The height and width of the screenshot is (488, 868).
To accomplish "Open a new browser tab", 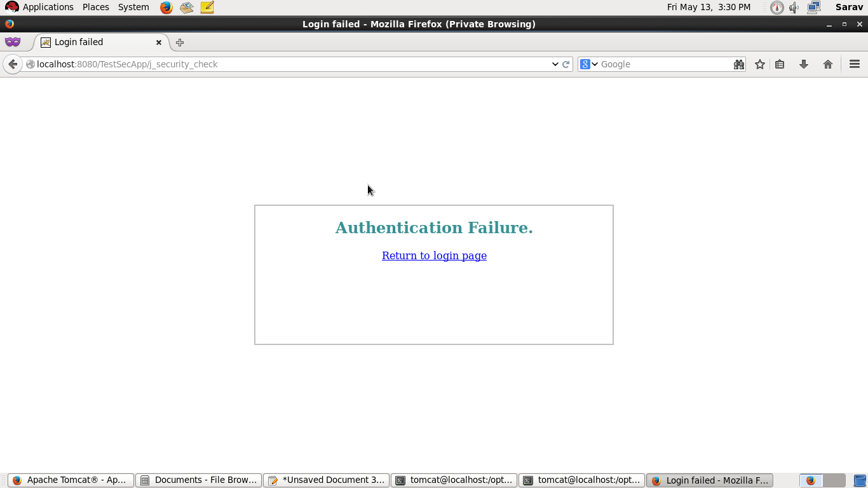I will [179, 42].
